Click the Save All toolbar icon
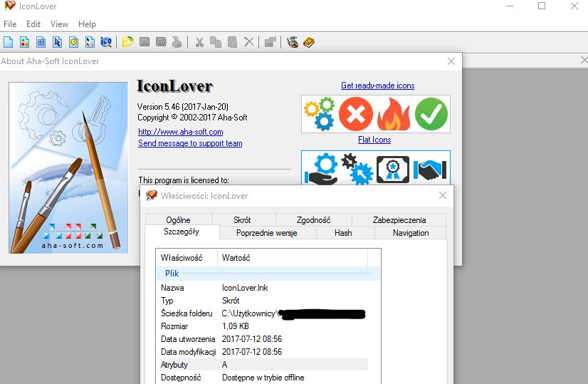588x384 pixels. (161, 42)
